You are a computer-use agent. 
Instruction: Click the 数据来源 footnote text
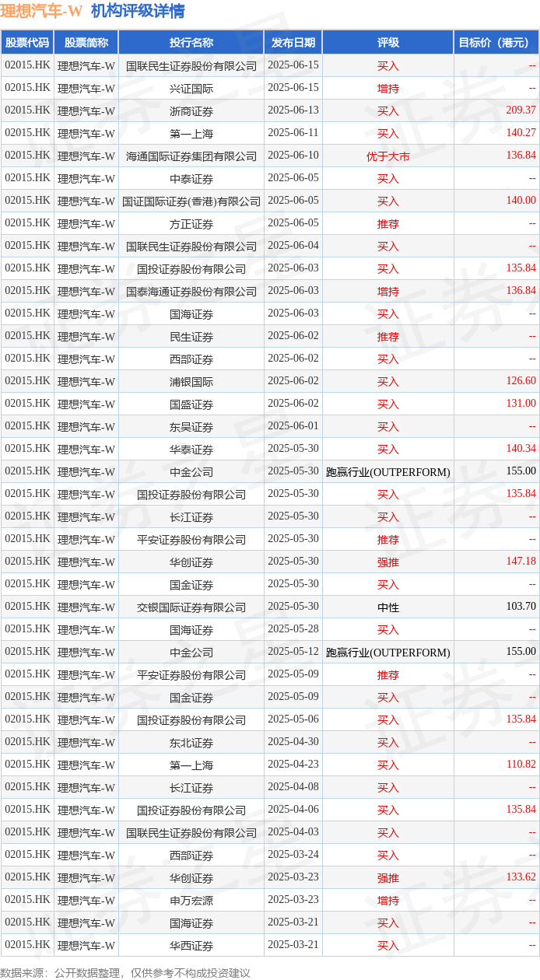click(124, 973)
